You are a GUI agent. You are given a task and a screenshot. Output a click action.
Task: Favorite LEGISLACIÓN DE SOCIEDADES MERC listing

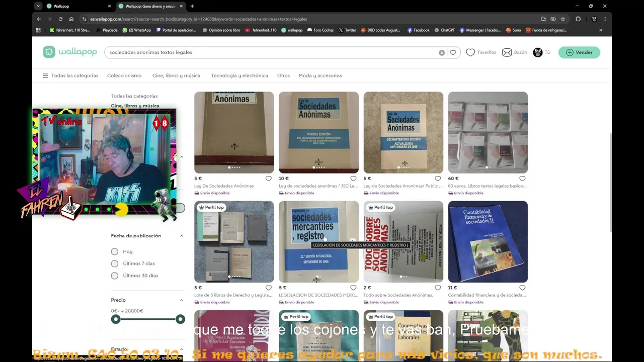point(353,288)
